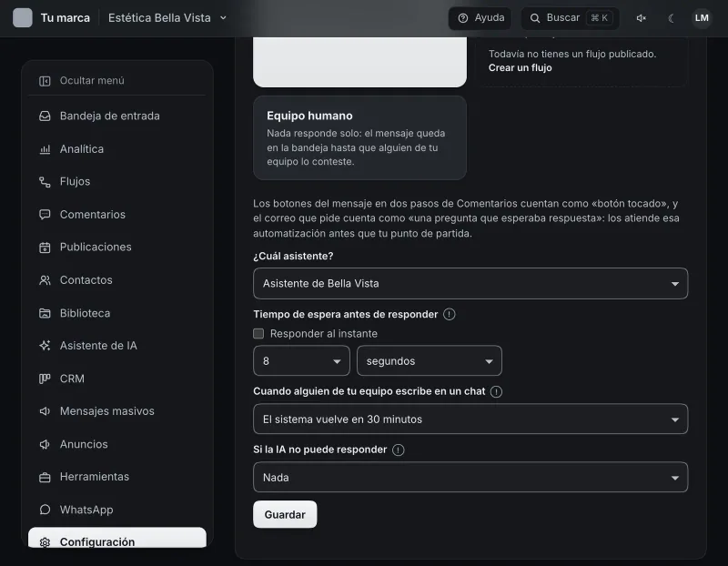Viewport: 728px width, 566px height.
Task: Click the Crear un flujo link
Action: point(520,67)
